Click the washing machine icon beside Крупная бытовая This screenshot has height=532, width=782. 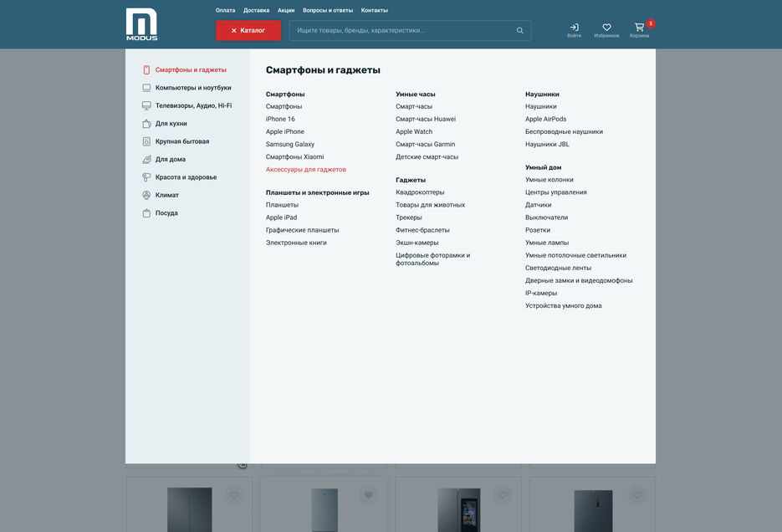(146, 141)
